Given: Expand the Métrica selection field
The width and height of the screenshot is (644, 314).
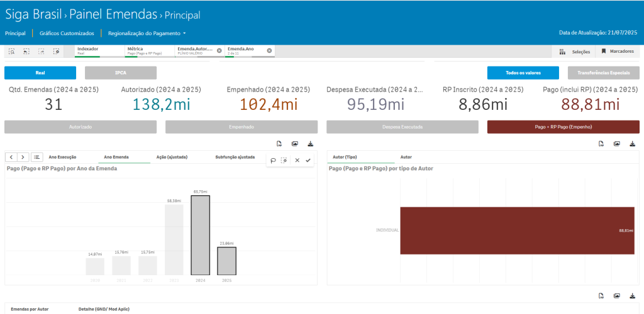Looking at the screenshot, I should click(150, 50).
